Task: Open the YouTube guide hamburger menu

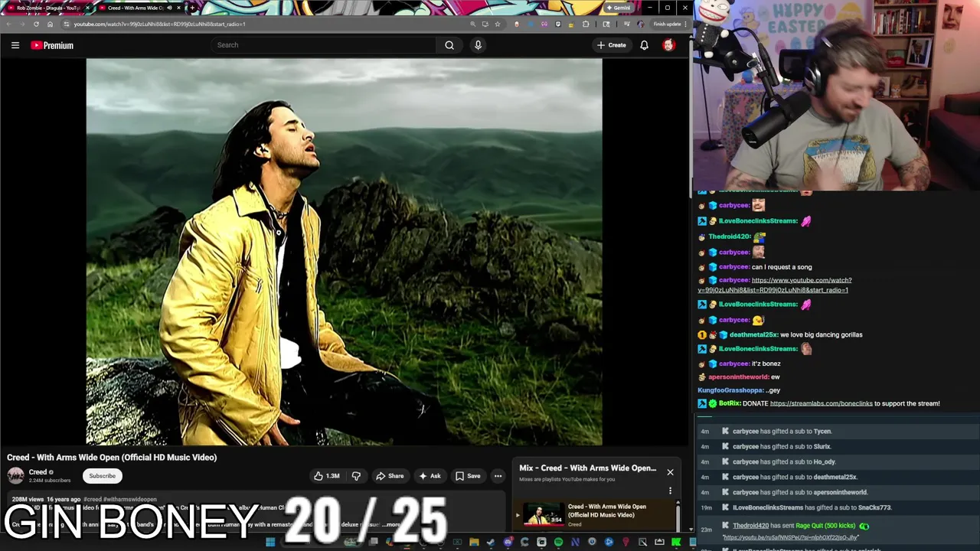Action: [15, 45]
